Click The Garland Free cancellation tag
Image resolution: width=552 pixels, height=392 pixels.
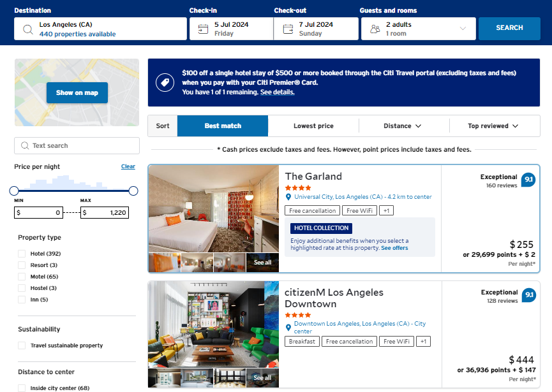(x=312, y=210)
